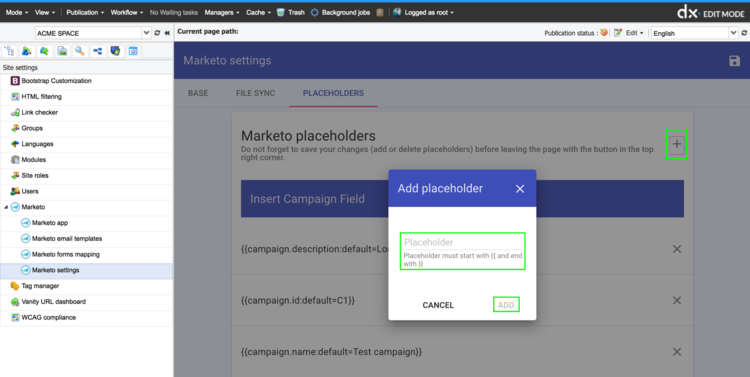Open the site settings tab icon
This screenshot has width=750, height=377.
(x=133, y=51)
